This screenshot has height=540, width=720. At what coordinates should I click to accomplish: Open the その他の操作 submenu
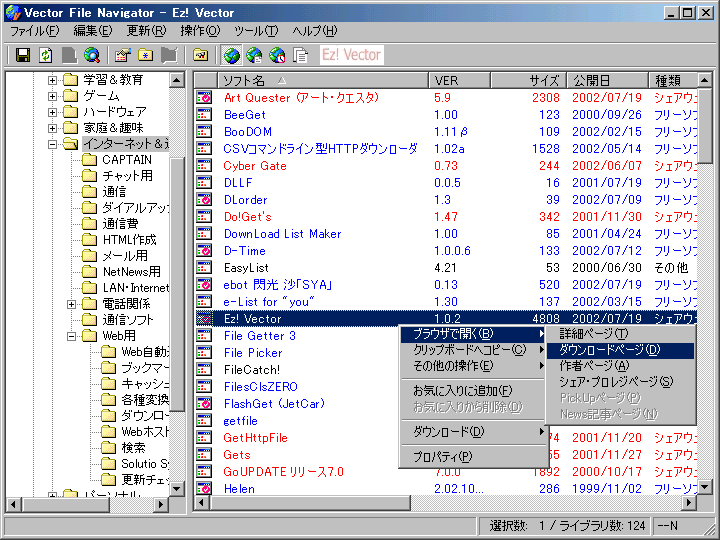click(x=474, y=366)
